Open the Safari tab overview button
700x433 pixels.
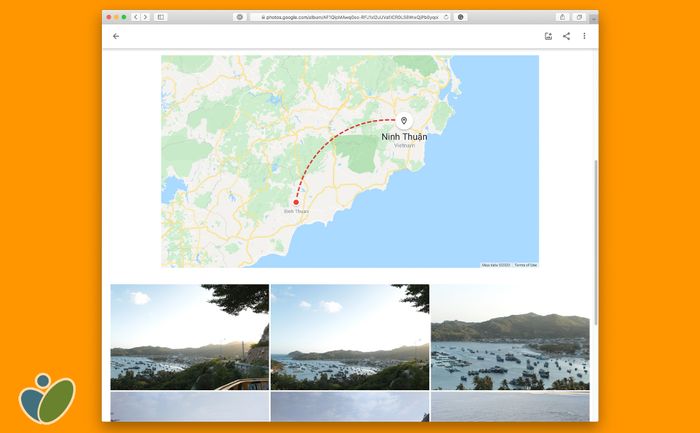click(x=579, y=17)
